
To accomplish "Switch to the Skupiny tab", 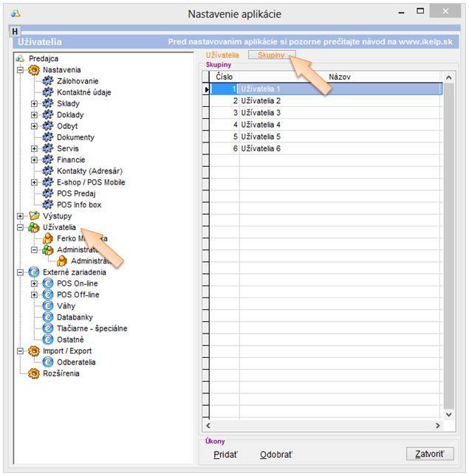I will tap(271, 55).
